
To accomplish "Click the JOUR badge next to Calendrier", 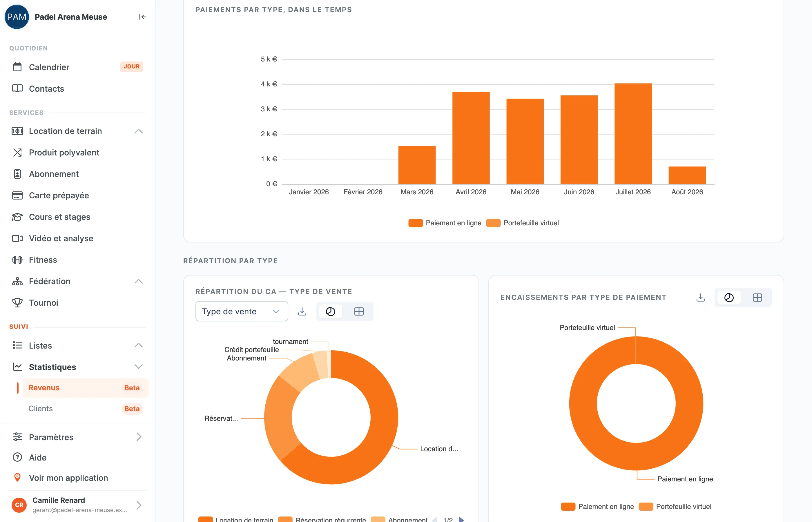I will click(131, 66).
